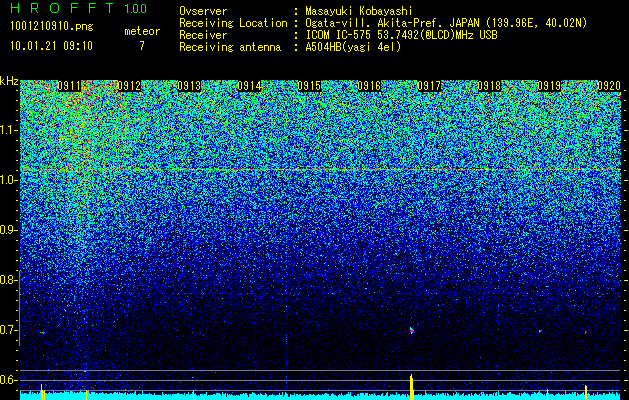Click the 1.1 frequency axis label
The height and width of the screenshot is (400, 629).
pos(8,131)
